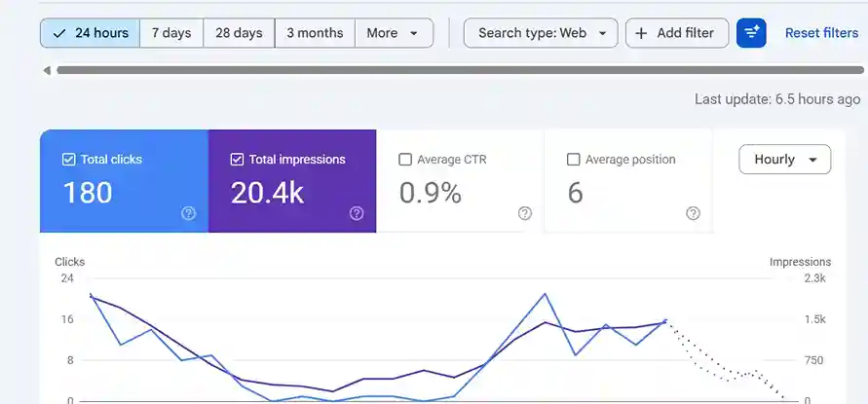Switch to the 7 days range
This screenshot has width=868, height=404.
pos(171,33)
